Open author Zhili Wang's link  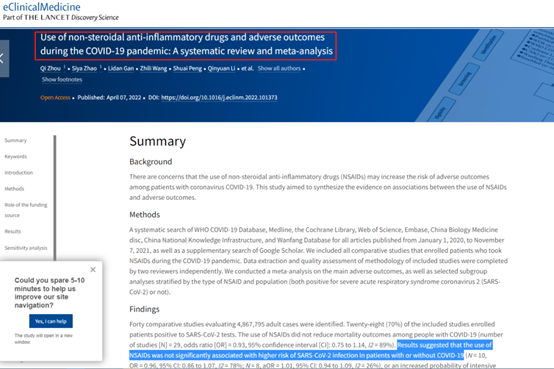(153, 69)
